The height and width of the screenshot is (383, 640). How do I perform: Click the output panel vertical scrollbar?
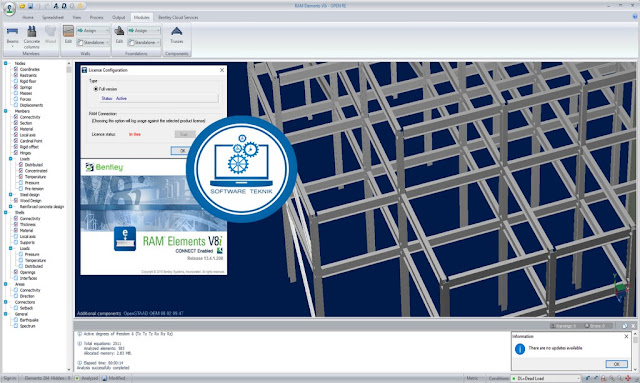[635, 351]
